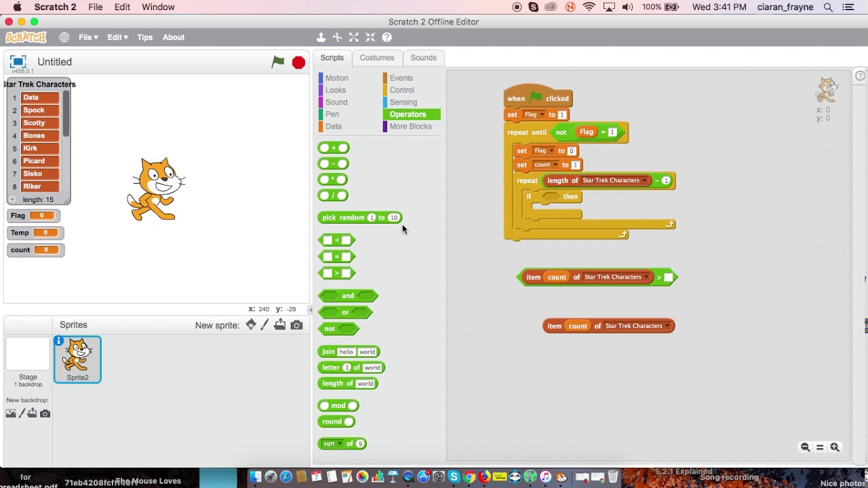Reset scripts area zoom to normal

(x=820, y=447)
